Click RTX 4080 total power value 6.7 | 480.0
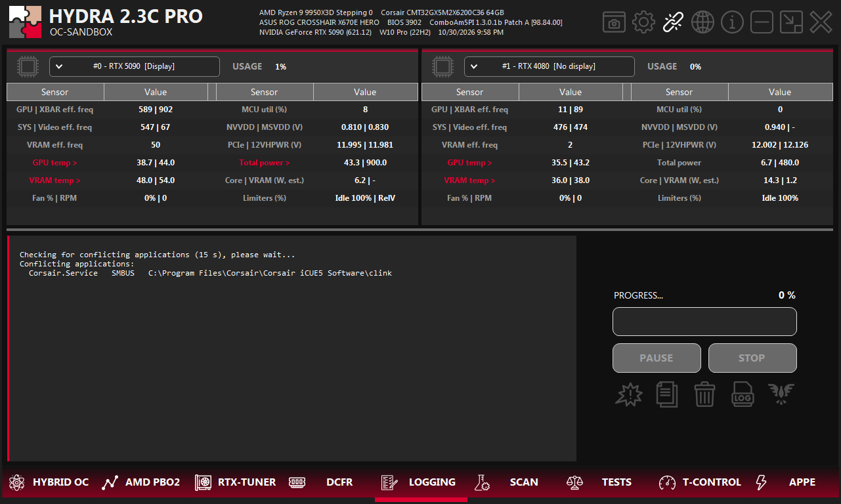Viewport: 841px width, 504px height. 780,163
